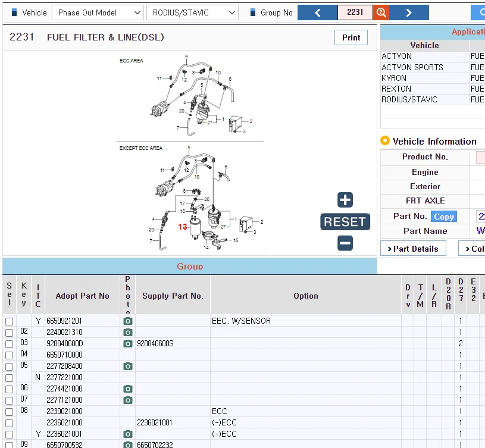The height and width of the screenshot is (448, 485).
Task: Click highlighted callout 13 in diagram
Action: (183, 227)
